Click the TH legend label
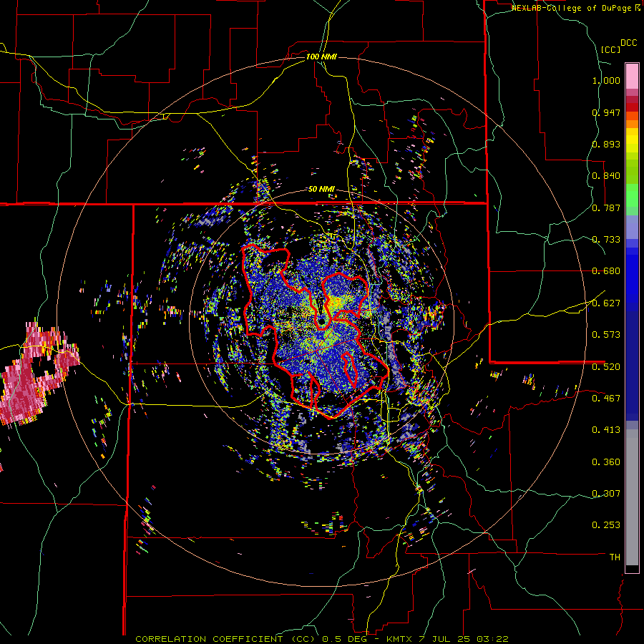 tap(615, 557)
